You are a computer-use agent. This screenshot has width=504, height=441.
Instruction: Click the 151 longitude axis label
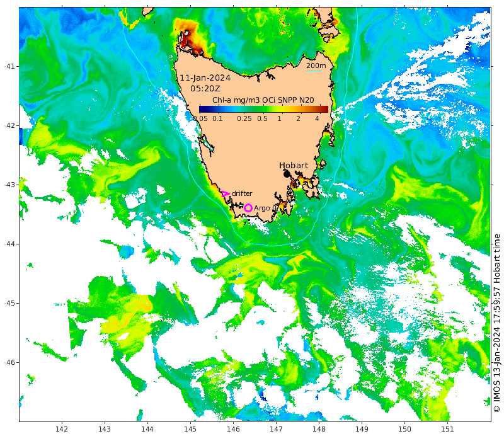[x=447, y=429]
